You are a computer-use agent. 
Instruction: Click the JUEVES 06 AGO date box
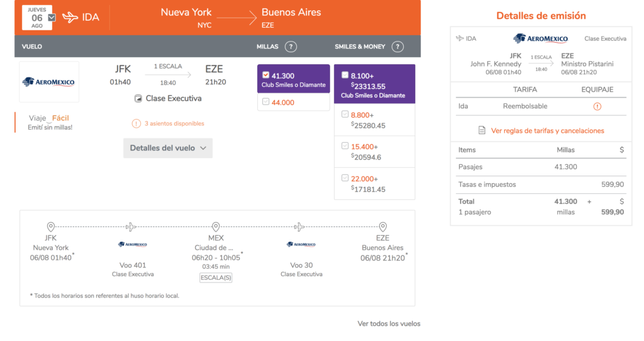(37, 18)
